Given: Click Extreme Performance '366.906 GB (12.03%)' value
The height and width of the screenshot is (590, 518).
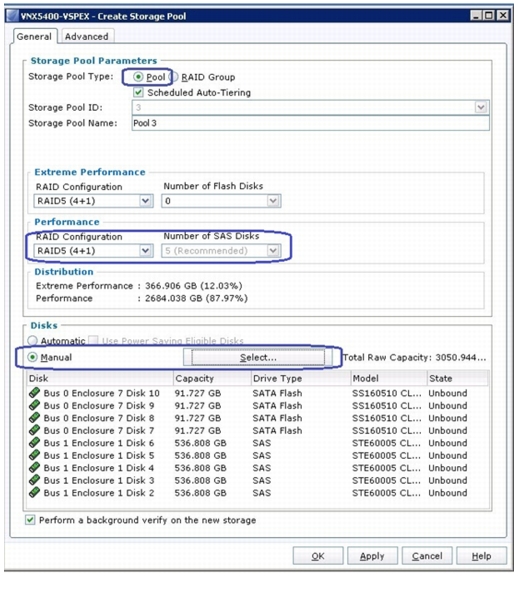Looking at the screenshot, I should (194, 286).
